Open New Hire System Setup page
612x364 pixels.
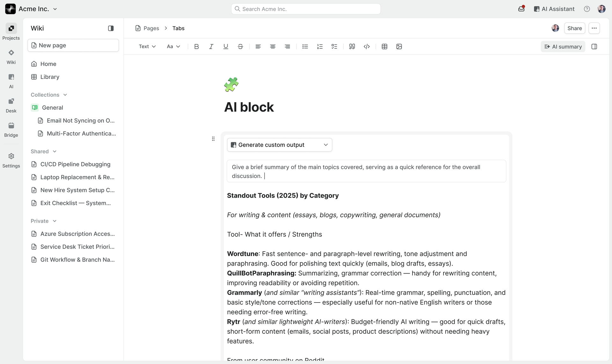coord(73,190)
